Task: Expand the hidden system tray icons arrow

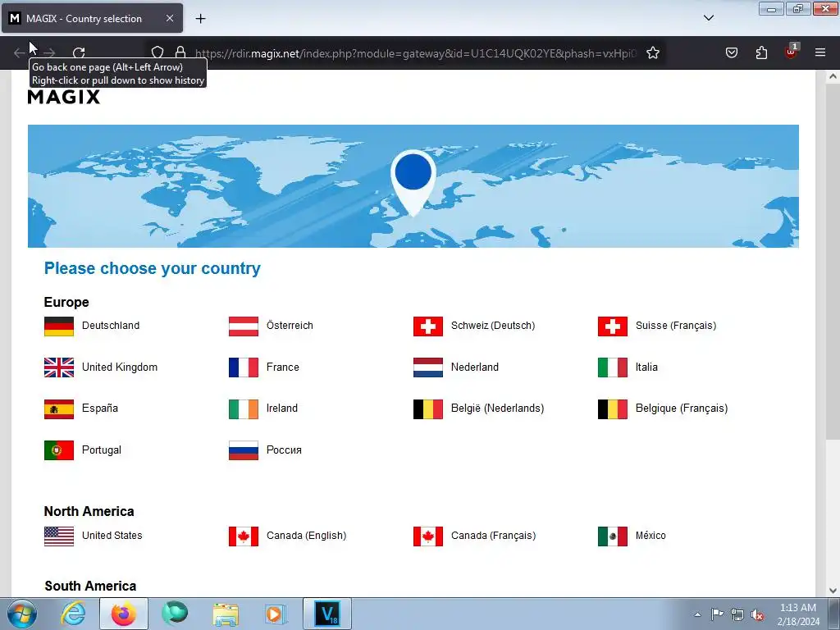Action: 697,614
